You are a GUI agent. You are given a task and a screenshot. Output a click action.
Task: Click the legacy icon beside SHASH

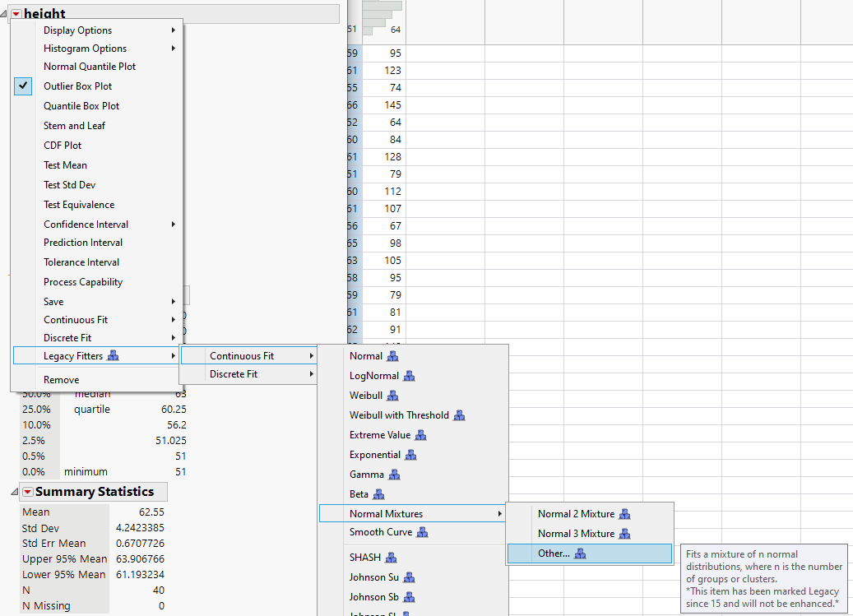(x=392, y=557)
